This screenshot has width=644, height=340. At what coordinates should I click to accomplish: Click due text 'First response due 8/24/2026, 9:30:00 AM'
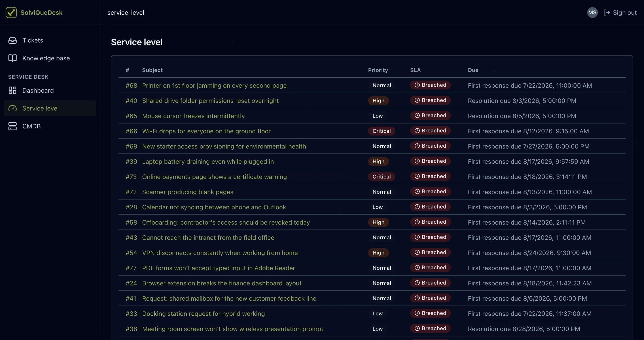(x=529, y=253)
